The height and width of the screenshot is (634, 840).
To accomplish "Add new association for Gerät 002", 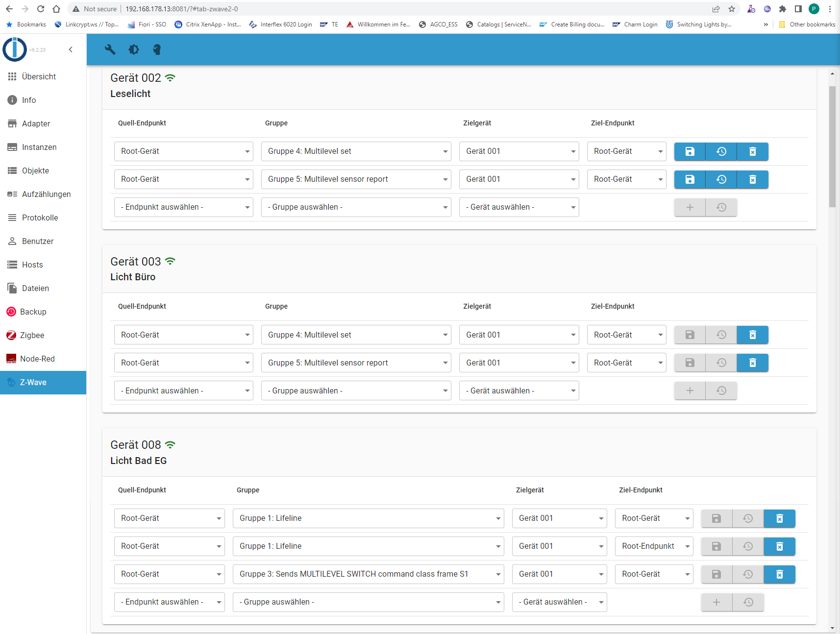I will 690,207.
